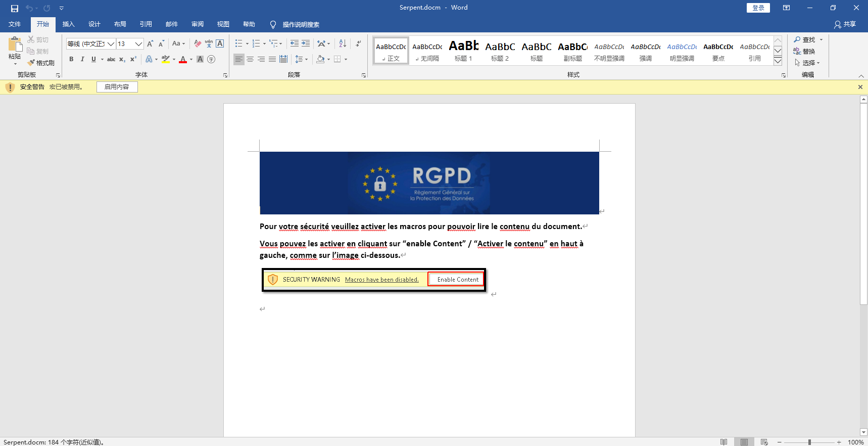The width and height of the screenshot is (868, 446).
Task: Toggle Bold formatting
Action: 71,59
